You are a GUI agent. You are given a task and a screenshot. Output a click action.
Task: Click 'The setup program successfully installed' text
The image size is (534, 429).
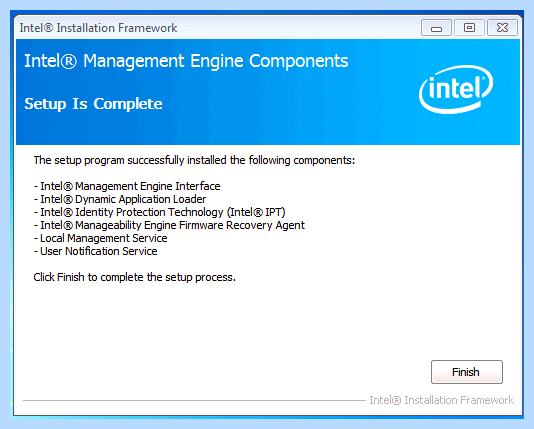(194, 160)
